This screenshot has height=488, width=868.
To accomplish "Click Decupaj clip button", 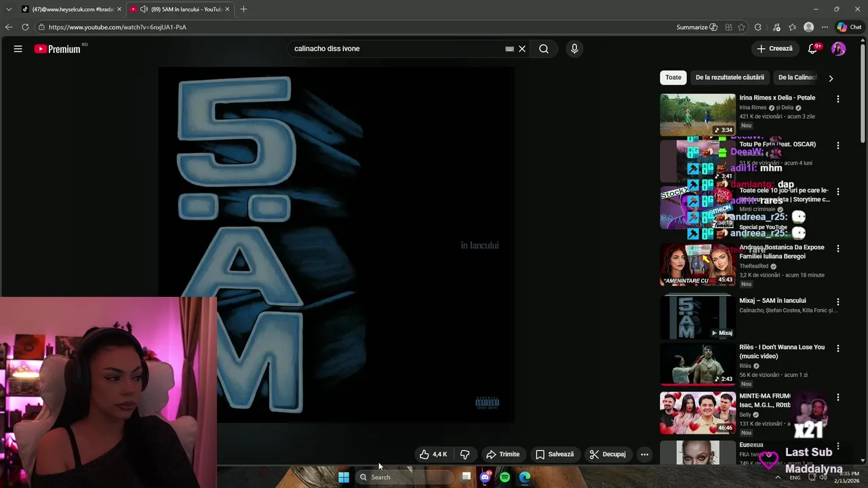I will (x=608, y=454).
